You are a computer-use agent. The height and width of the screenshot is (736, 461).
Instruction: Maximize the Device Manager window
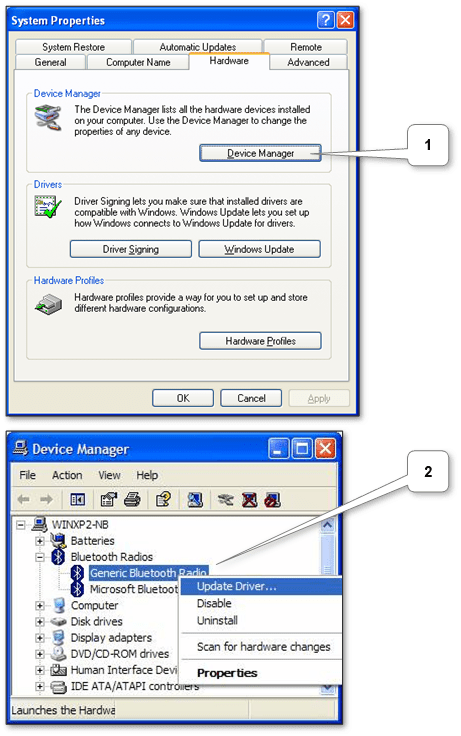coord(303,449)
